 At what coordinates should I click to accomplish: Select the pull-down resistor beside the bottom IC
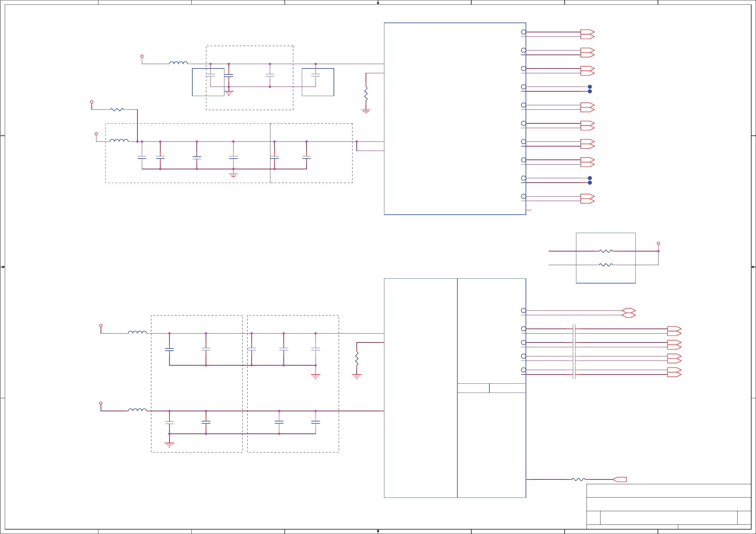357,358
